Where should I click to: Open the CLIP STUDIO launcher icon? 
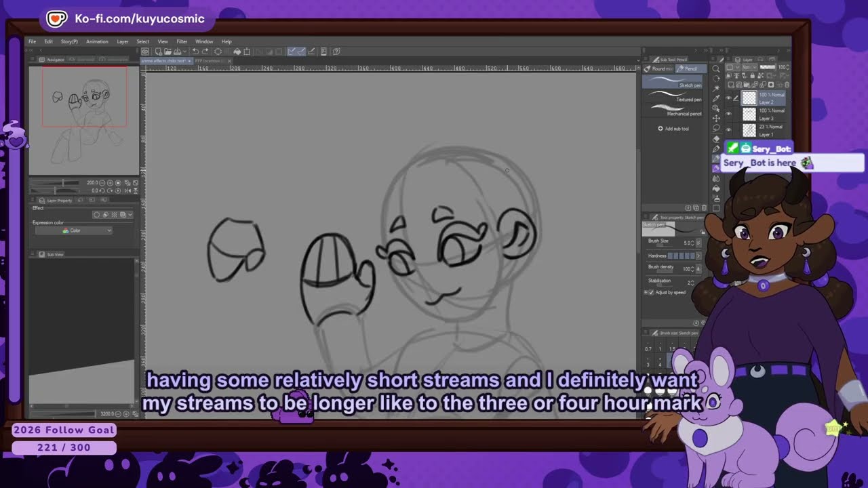pos(145,52)
